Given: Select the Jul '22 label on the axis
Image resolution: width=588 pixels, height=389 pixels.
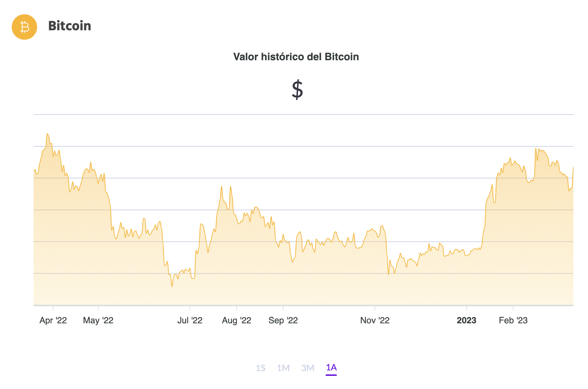Looking at the screenshot, I should click(191, 320).
